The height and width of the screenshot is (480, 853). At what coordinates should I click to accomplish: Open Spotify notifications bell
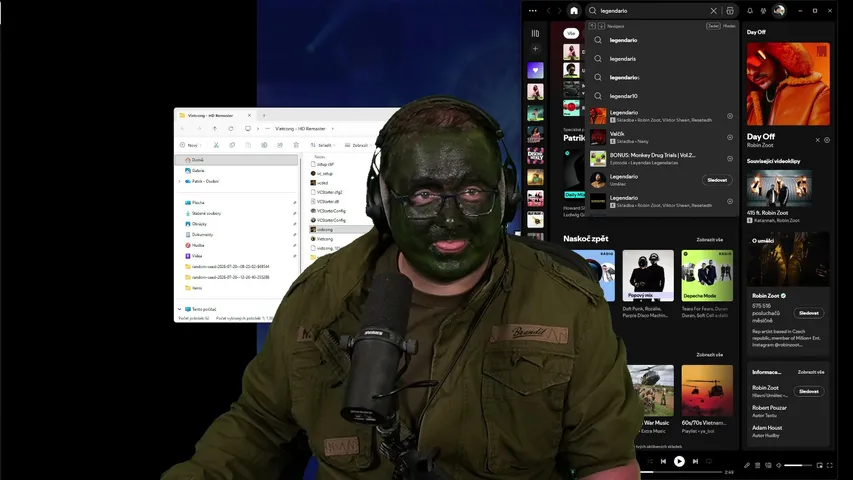750,11
